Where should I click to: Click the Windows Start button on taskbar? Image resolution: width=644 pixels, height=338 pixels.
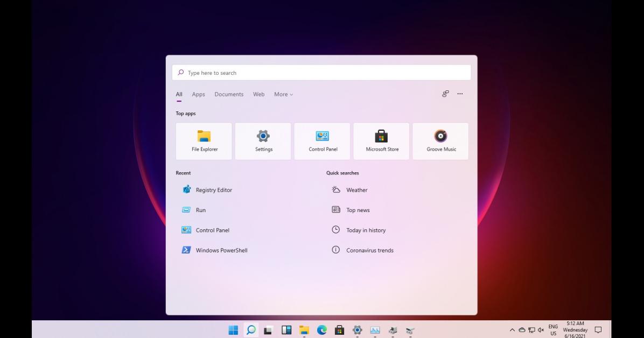click(233, 330)
